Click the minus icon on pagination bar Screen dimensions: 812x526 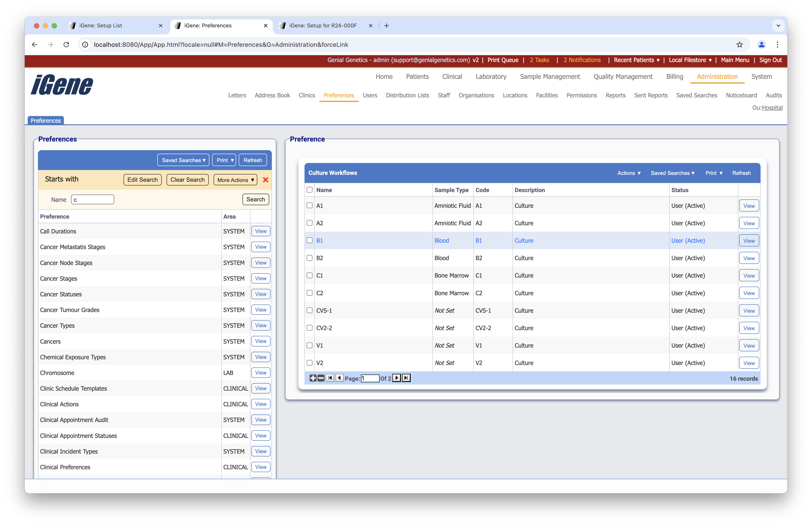pyautogui.click(x=321, y=378)
